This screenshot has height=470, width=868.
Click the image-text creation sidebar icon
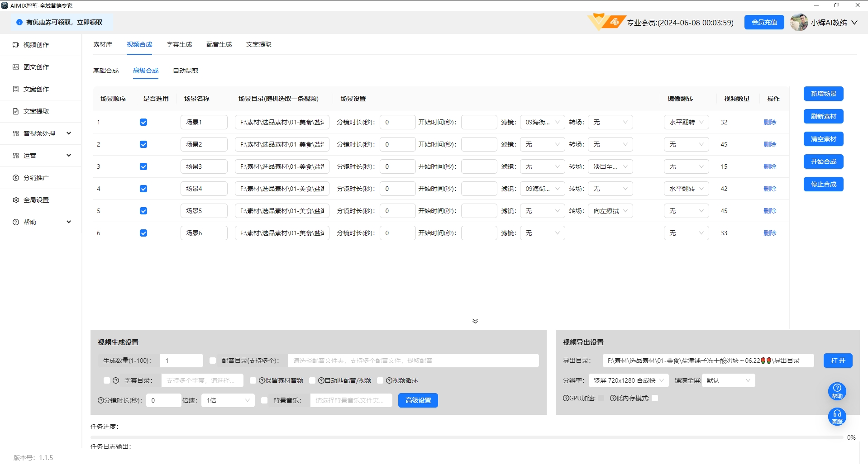tap(16, 67)
